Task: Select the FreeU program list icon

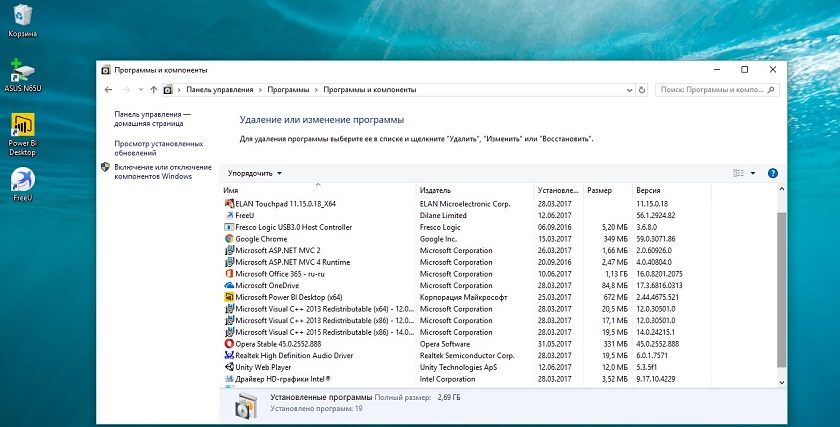Action: (229, 215)
